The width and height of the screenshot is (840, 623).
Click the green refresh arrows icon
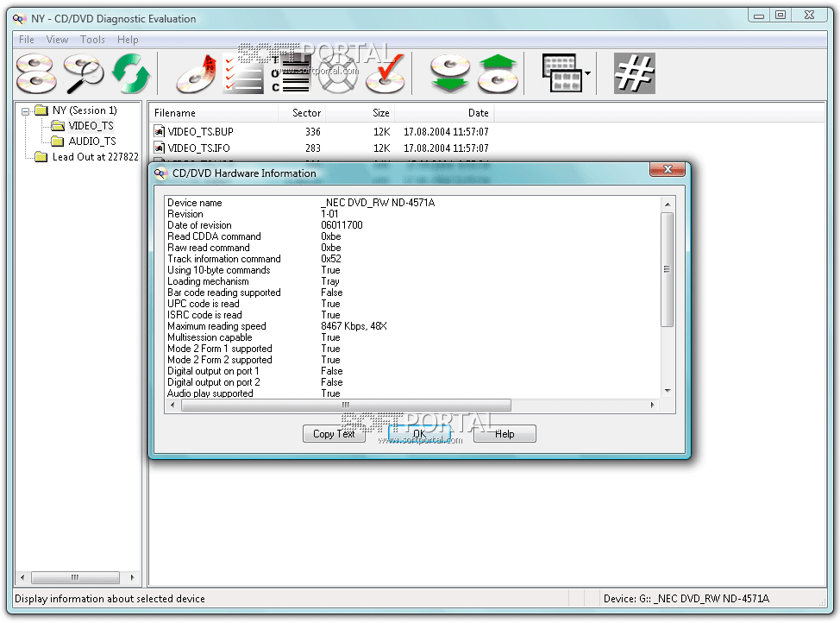(x=131, y=73)
